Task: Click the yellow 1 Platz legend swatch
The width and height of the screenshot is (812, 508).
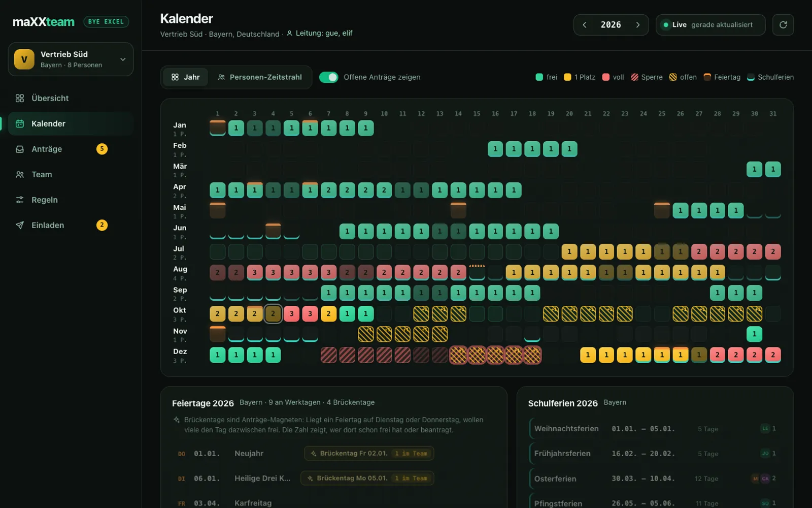Action: coord(567,77)
